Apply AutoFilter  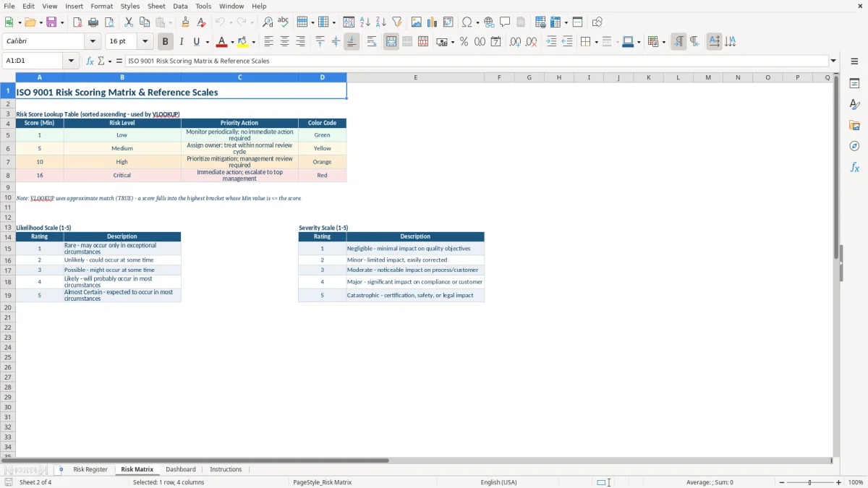397,22
